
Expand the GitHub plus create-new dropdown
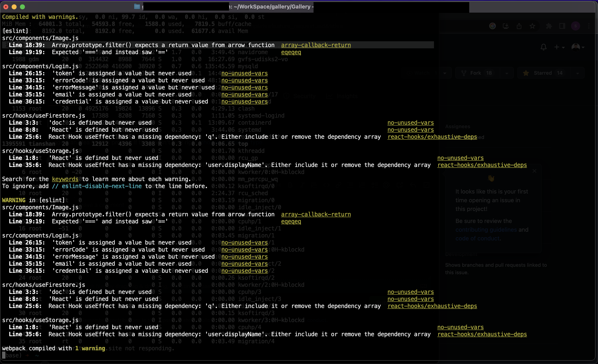click(x=559, y=47)
